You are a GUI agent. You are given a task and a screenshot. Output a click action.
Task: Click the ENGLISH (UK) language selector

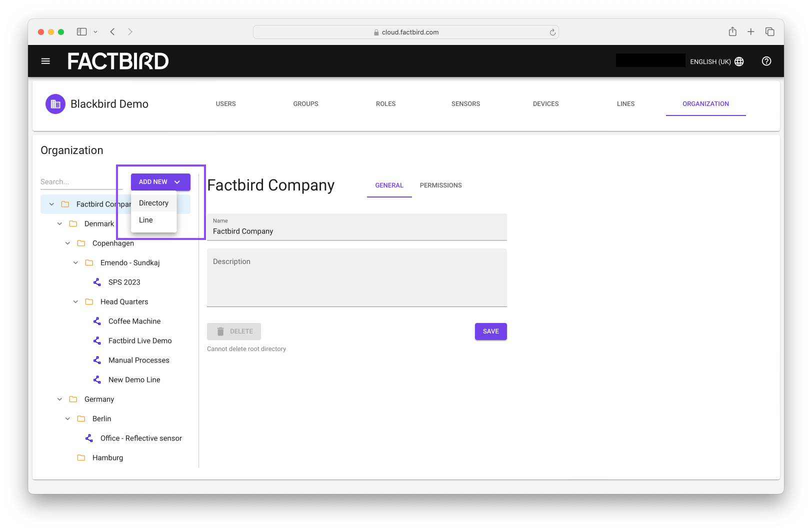[717, 61]
